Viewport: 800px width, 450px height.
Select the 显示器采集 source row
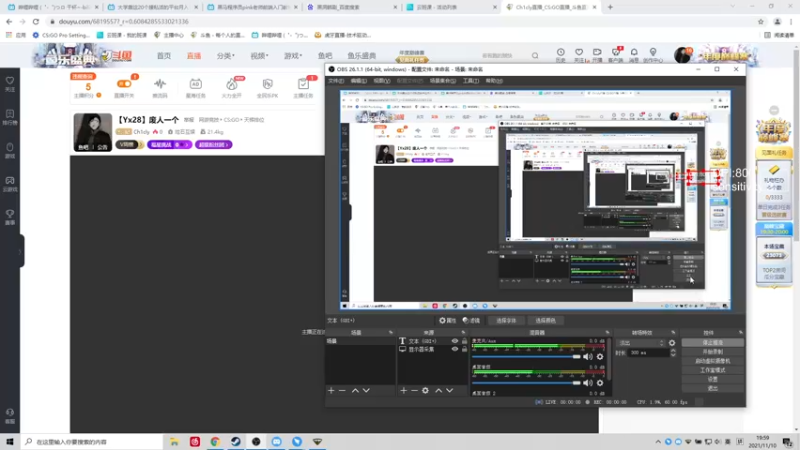click(433, 349)
